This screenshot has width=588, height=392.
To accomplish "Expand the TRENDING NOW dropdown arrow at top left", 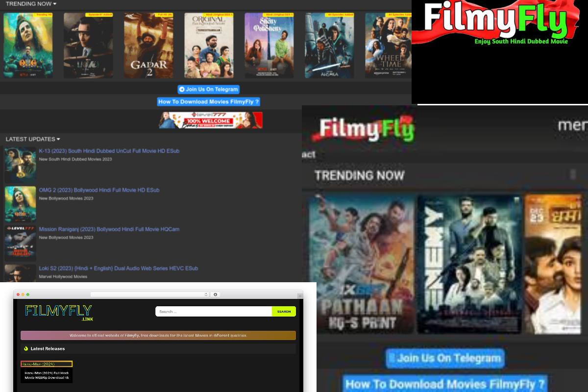I will click(x=54, y=4).
